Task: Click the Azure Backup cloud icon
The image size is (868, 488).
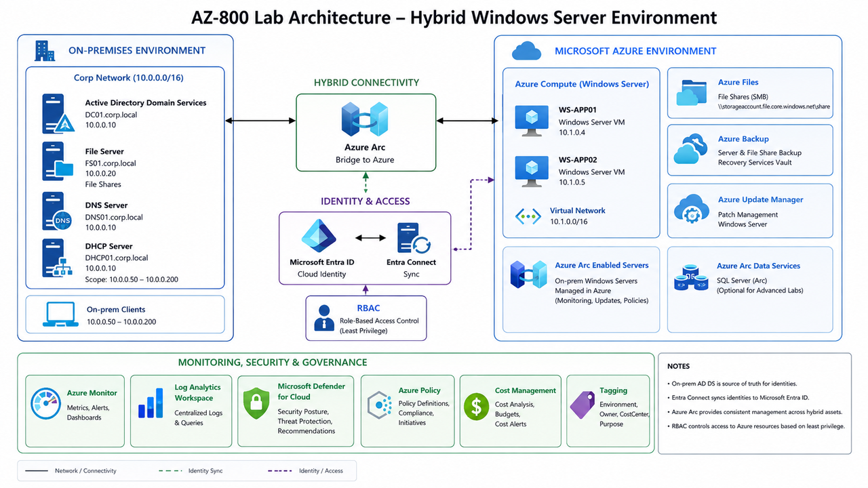Action: pyautogui.click(x=691, y=149)
